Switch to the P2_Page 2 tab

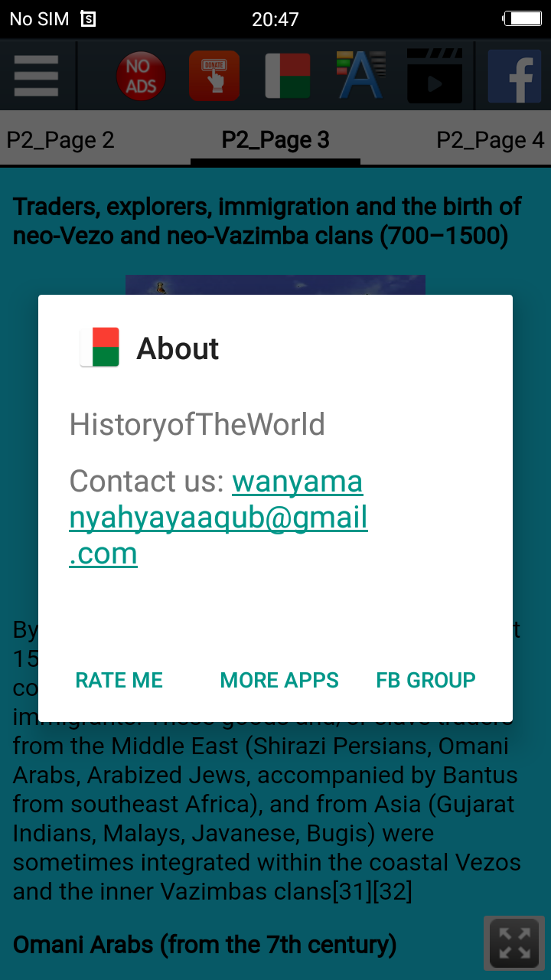(60, 140)
